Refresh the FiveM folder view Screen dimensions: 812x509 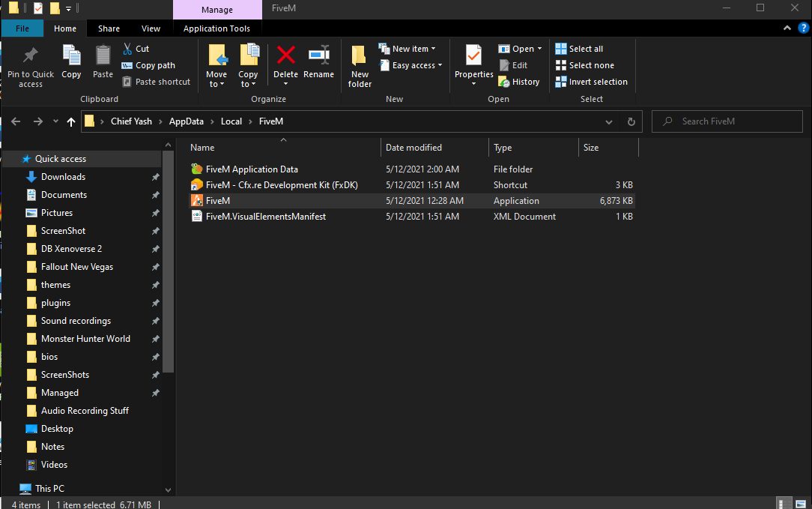tap(631, 121)
